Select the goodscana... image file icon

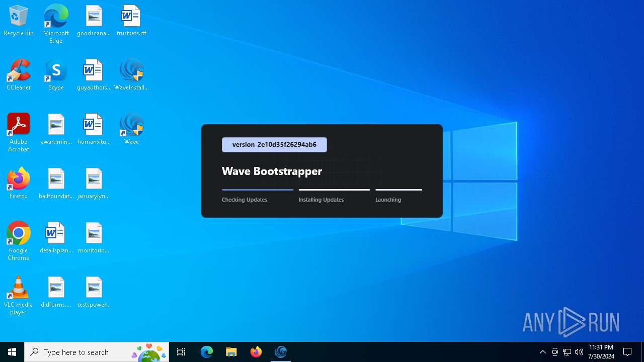pyautogui.click(x=94, y=21)
